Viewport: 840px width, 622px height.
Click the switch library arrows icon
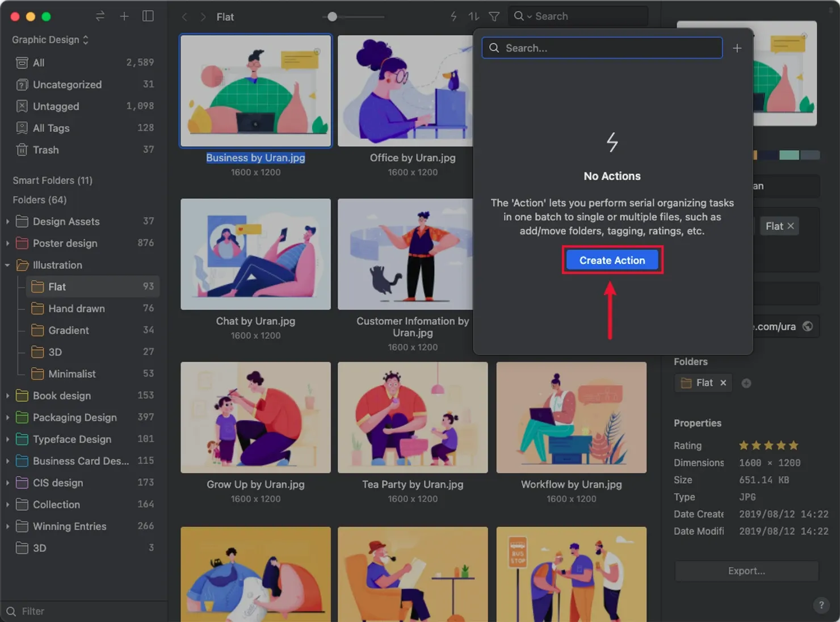coord(100,16)
